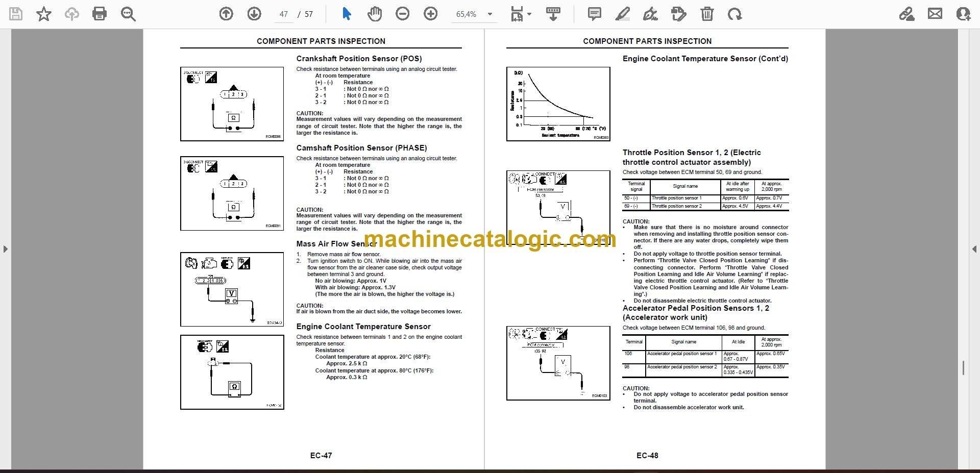Click the vertical scrollbar thumb

coord(963,367)
